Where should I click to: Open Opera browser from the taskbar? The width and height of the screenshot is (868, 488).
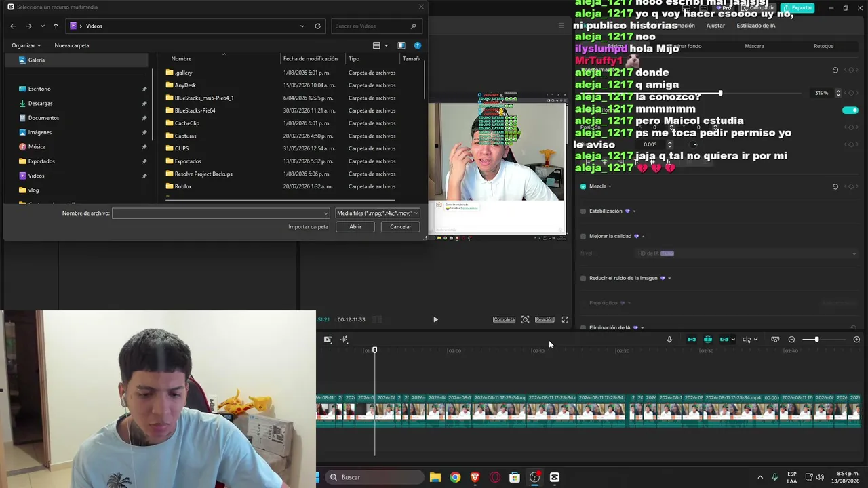click(495, 477)
